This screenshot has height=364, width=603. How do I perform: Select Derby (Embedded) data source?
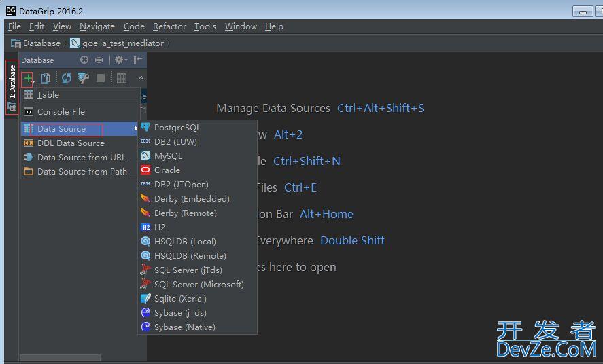pos(198,198)
